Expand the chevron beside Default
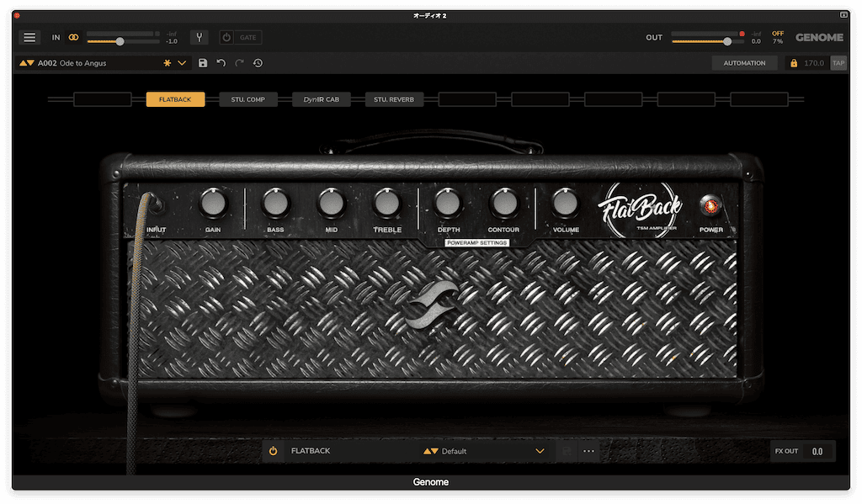 point(540,451)
